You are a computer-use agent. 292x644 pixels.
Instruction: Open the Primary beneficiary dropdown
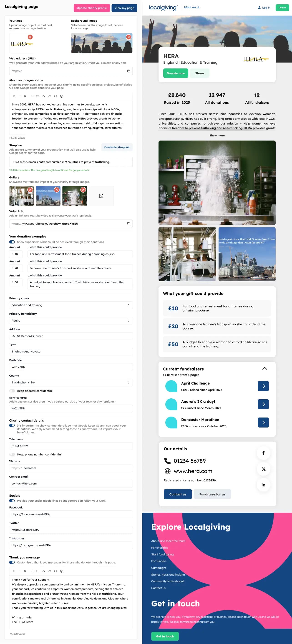(71, 321)
